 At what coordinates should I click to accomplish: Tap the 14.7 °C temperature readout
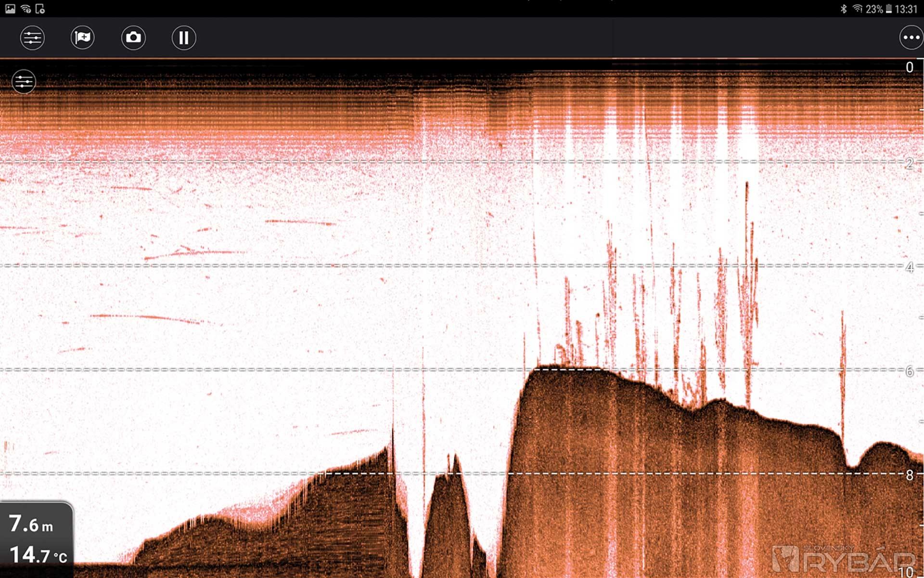[38, 555]
